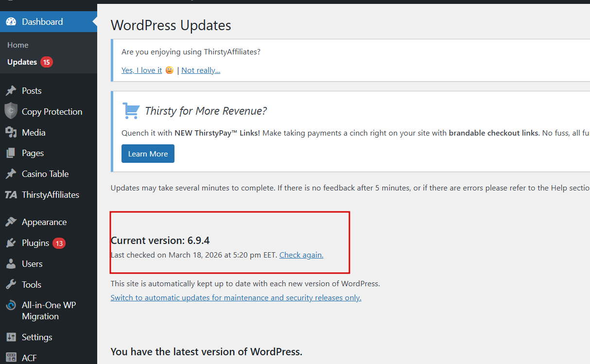Open All-in-One WP Migration menu
This screenshot has height=364, width=590.
[49, 311]
